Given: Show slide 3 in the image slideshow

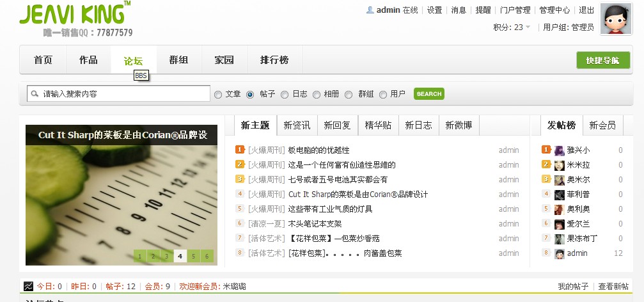Looking at the screenshot, I should click(x=166, y=257).
